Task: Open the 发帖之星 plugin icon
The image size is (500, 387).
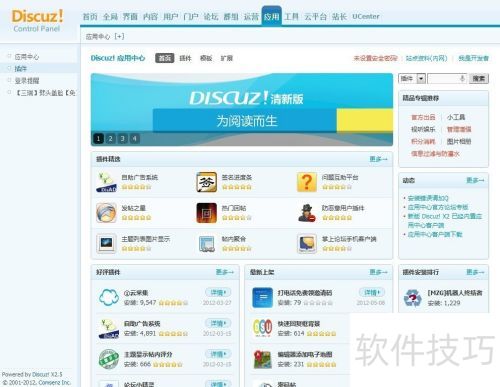Action: [x=106, y=213]
